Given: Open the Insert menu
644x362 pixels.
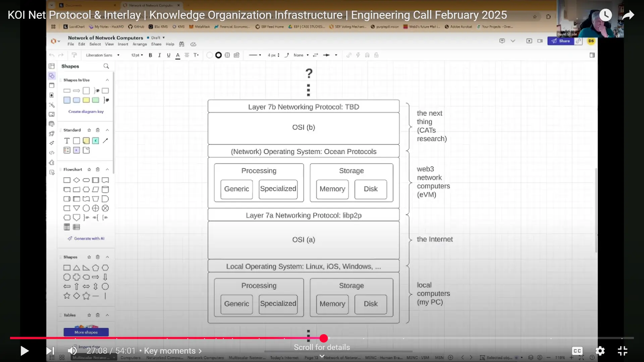Looking at the screenshot, I should (x=123, y=44).
